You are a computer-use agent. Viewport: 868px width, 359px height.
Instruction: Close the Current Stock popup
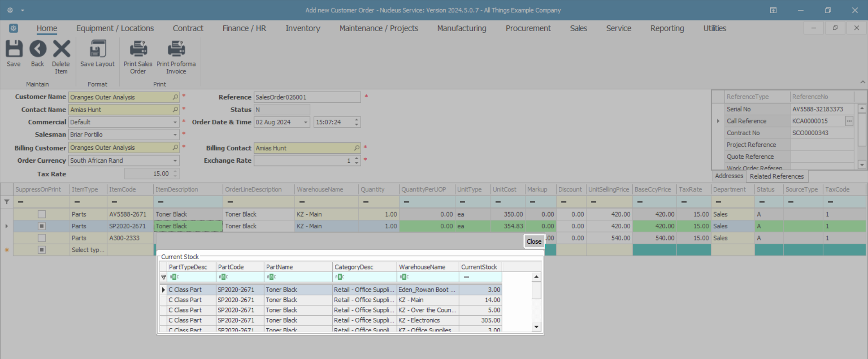click(x=533, y=241)
